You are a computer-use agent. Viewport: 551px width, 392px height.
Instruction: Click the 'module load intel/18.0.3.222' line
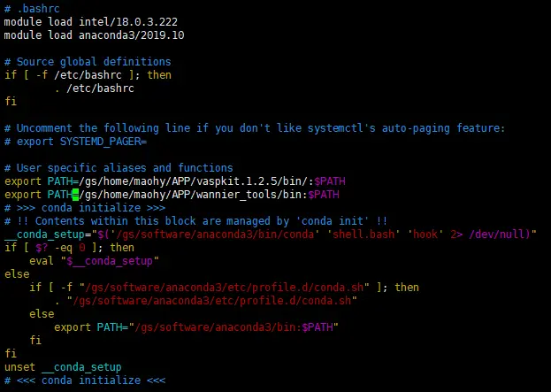91,22
